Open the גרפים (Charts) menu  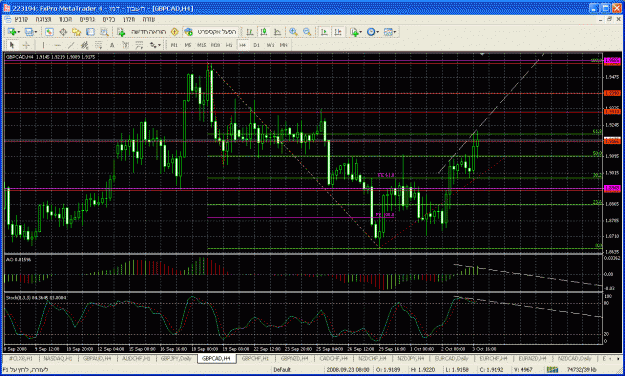pyautogui.click(x=87, y=19)
